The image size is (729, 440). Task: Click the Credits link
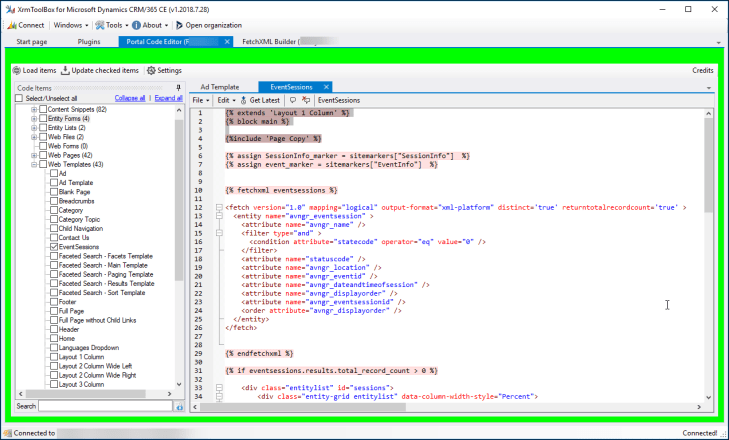click(x=702, y=70)
